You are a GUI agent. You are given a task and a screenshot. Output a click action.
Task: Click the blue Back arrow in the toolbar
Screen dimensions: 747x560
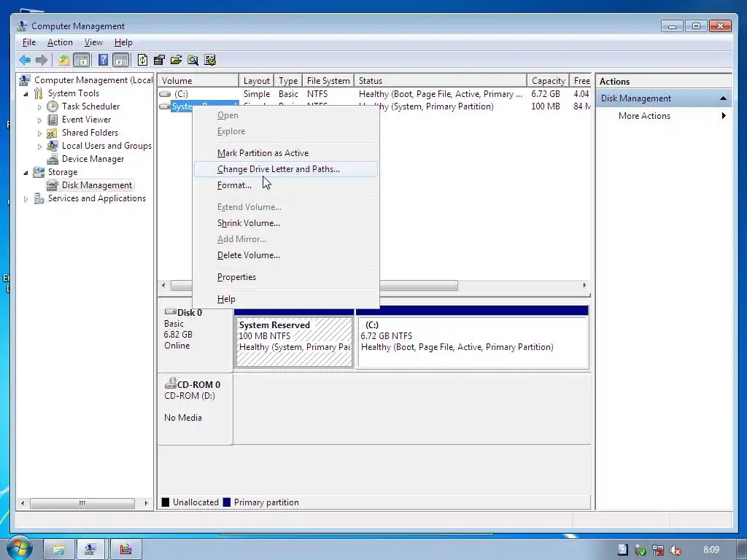coord(25,60)
